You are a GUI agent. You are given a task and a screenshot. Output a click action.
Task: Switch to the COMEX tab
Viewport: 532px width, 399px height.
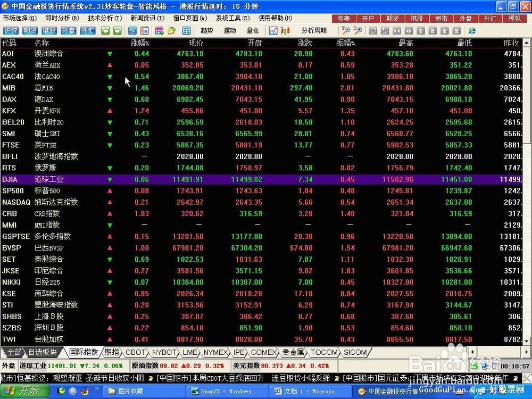click(264, 352)
